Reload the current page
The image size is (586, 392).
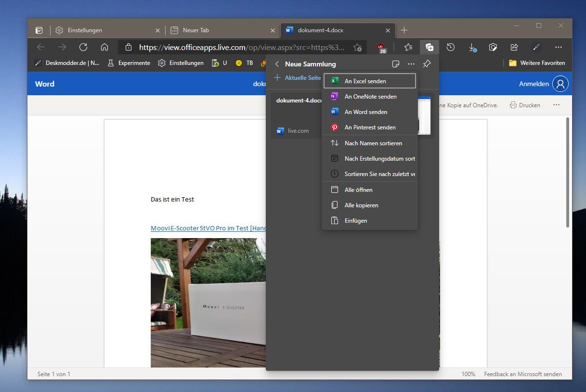click(83, 47)
